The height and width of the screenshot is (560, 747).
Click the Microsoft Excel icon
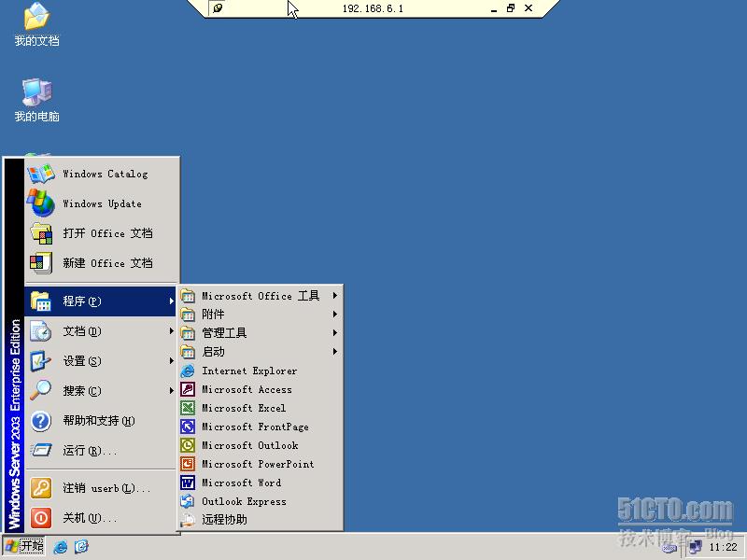click(188, 408)
